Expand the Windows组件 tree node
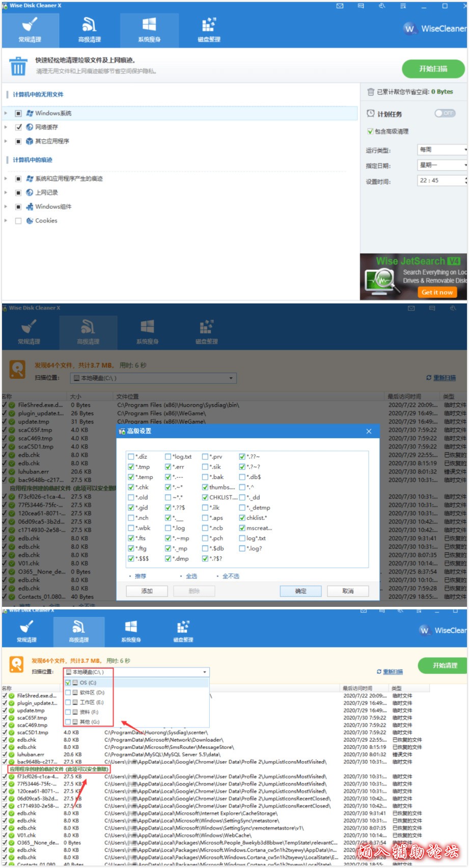 pyautogui.click(x=6, y=206)
